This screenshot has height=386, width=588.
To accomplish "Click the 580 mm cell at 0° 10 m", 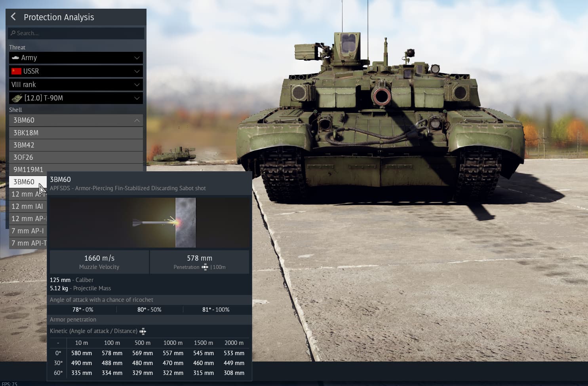I will [x=82, y=353].
